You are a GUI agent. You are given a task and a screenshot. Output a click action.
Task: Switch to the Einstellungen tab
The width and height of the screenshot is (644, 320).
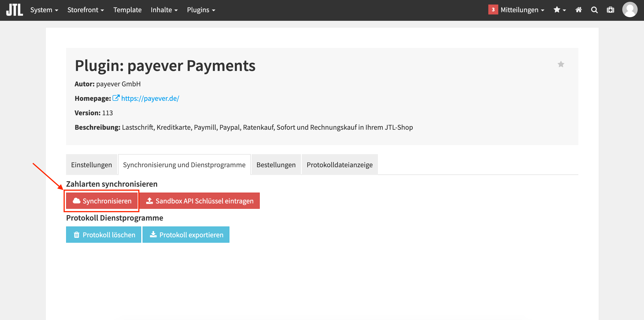click(91, 165)
